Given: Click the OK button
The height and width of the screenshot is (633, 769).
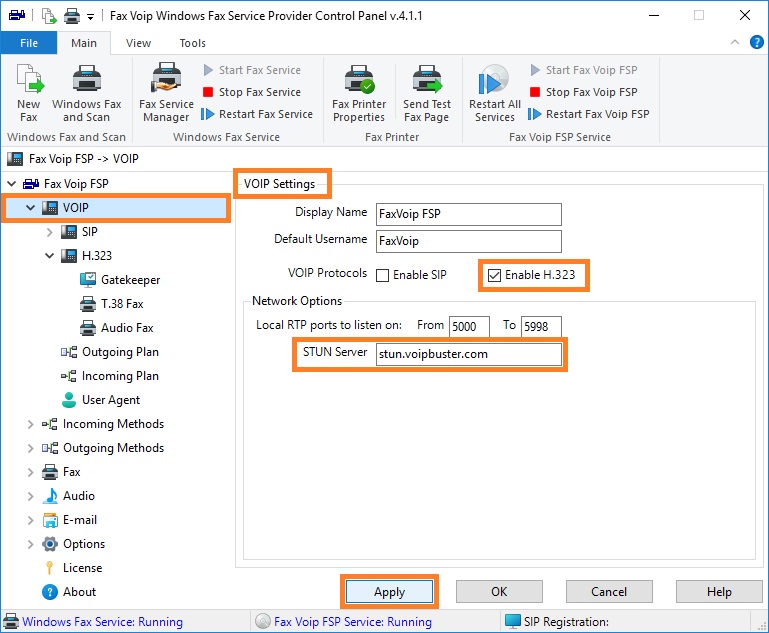Looking at the screenshot, I should tap(499, 592).
